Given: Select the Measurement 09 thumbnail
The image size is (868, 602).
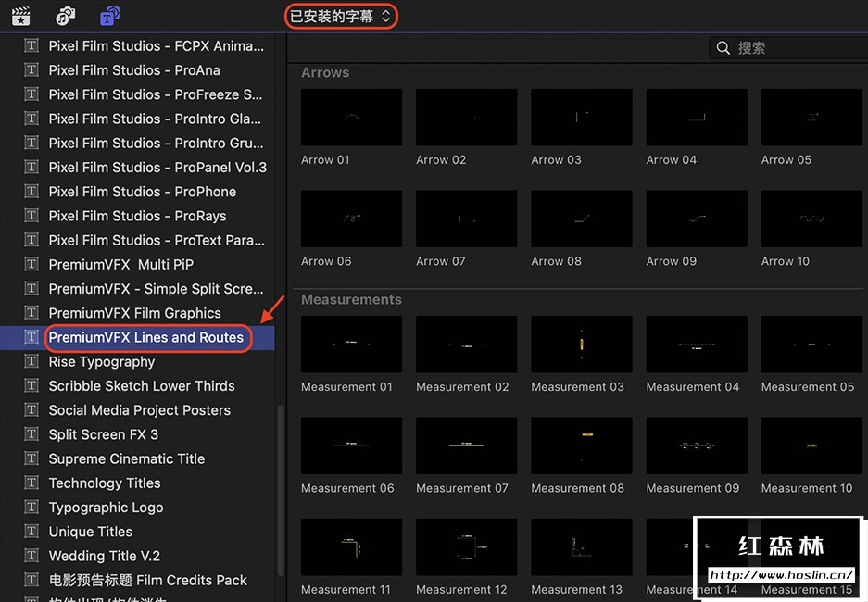Looking at the screenshot, I should (697, 445).
